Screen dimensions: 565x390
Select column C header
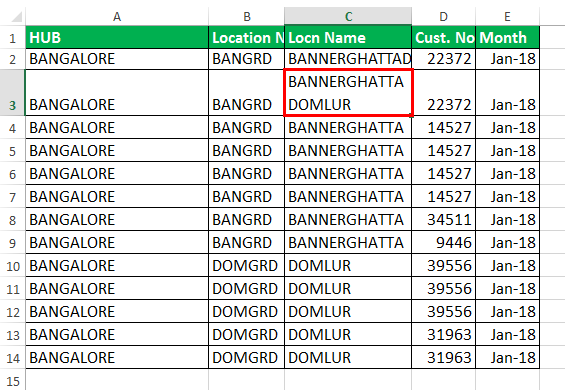[348, 16]
